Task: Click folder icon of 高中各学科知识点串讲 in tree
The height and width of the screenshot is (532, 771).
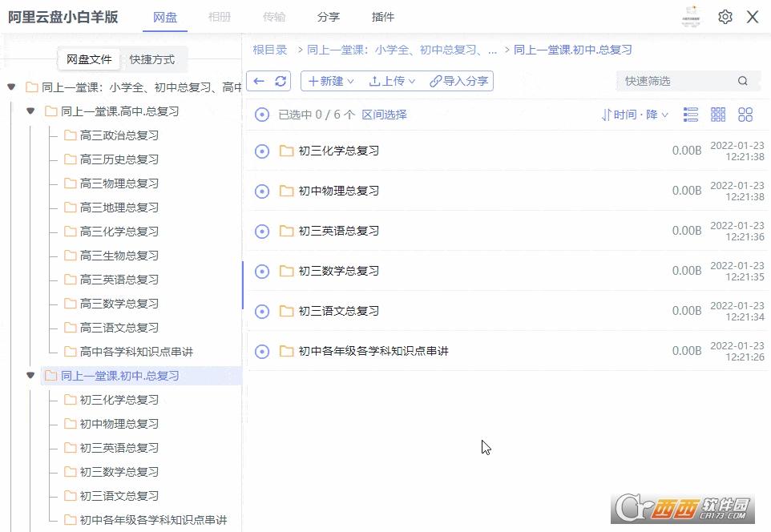Action: tap(71, 352)
